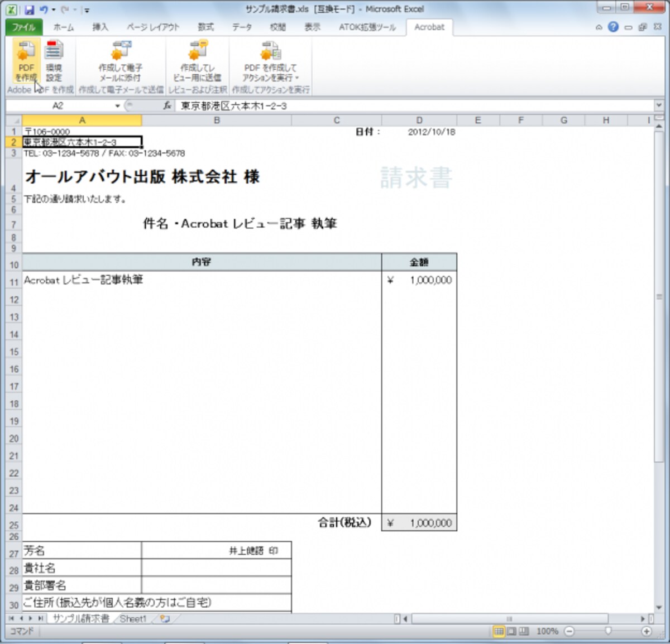Viewport: 670px width, 644px height.
Task: Click the Name Box showing A2
Action: point(58,105)
